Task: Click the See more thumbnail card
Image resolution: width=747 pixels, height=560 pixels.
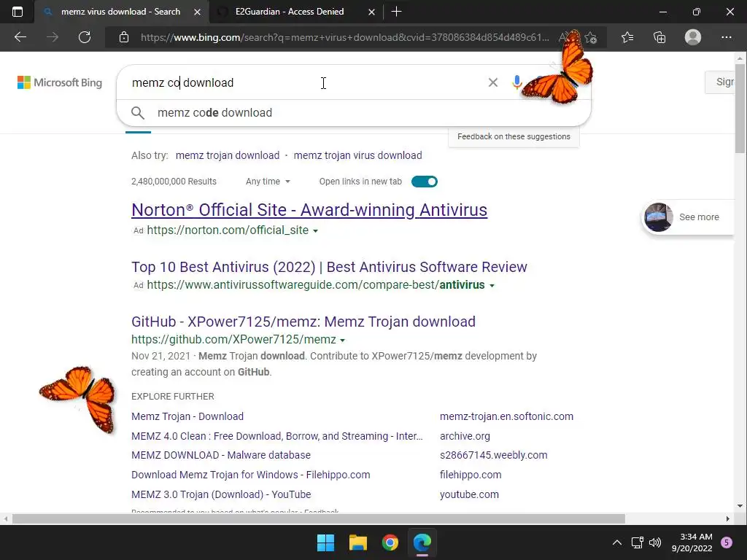Action: pyautogui.click(x=688, y=217)
